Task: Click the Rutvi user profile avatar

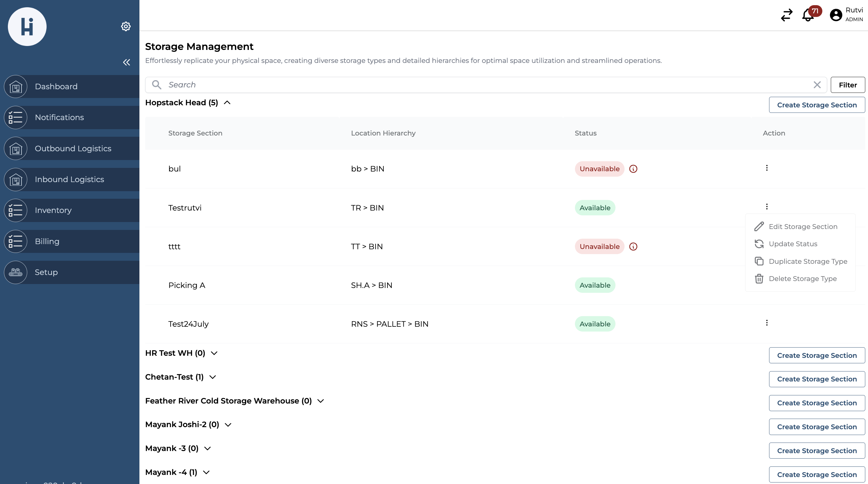Action: [836, 15]
